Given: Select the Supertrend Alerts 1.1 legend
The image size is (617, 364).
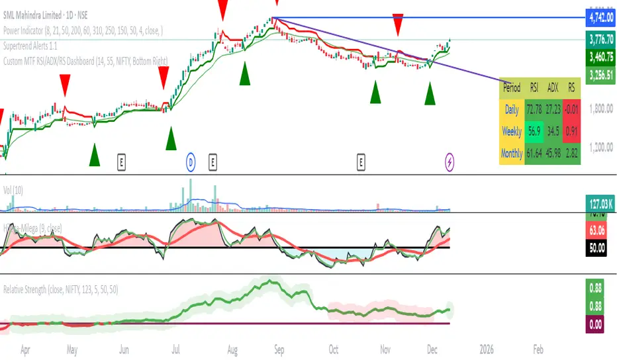Looking at the screenshot, I should [30, 46].
